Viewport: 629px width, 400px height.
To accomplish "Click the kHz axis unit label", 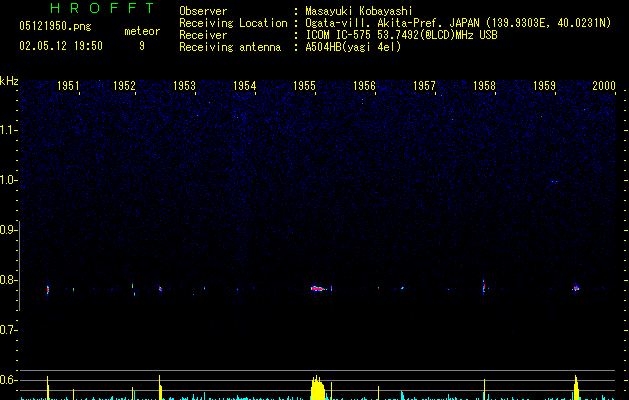I will 9,81.
